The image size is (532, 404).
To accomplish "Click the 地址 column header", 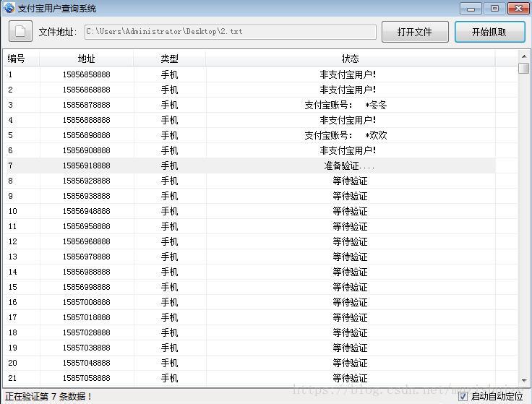I will pyautogui.click(x=87, y=59).
